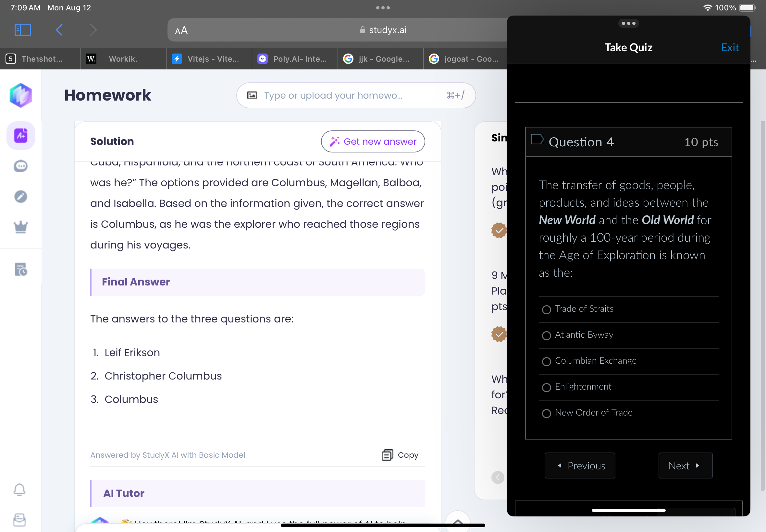Click the Christopher Columbus answer line
This screenshot has width=766, height=532.
point(163,376)
